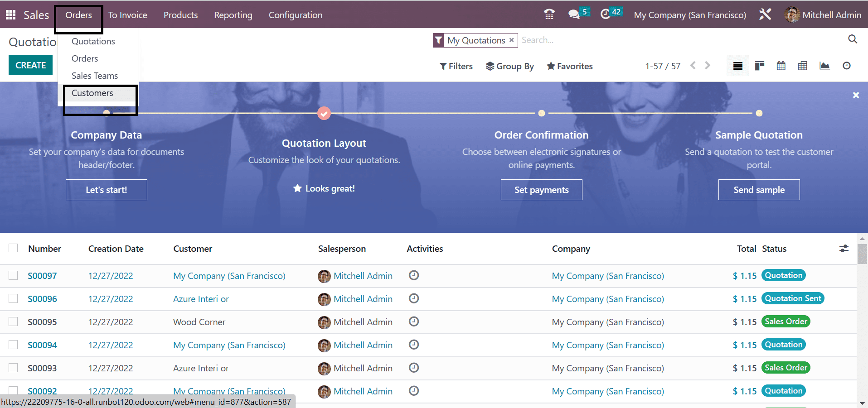
Task: Open the apps grid home menu
Action: tap(10, 14)
